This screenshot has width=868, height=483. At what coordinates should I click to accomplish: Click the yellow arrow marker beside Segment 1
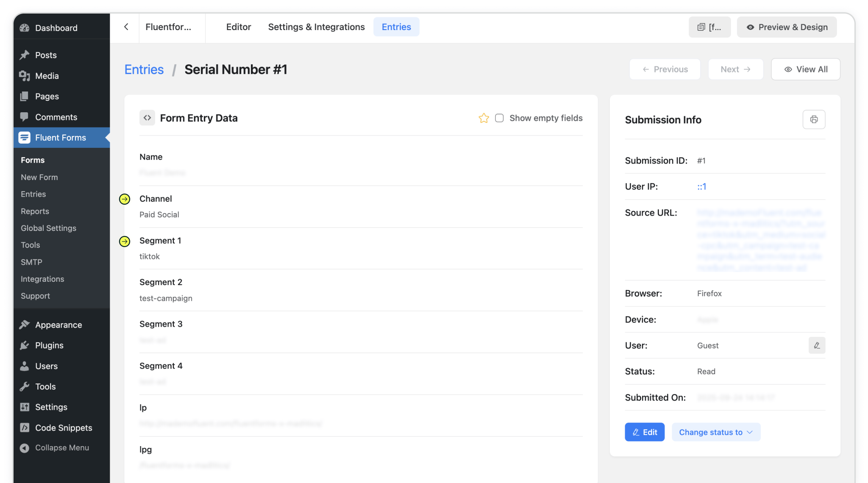pos(125,241)
